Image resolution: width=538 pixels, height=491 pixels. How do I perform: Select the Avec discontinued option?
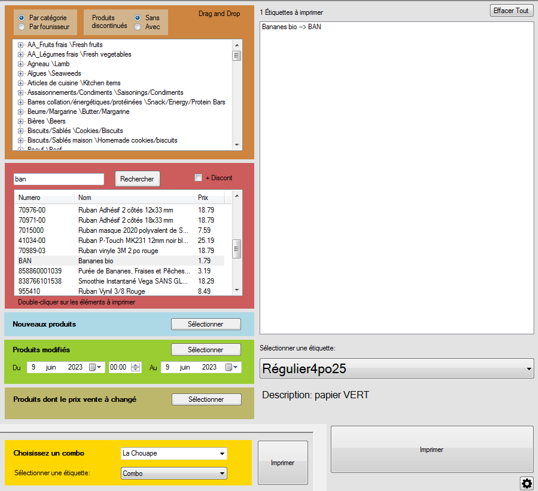pyautogui.click(x=138, y=26)
